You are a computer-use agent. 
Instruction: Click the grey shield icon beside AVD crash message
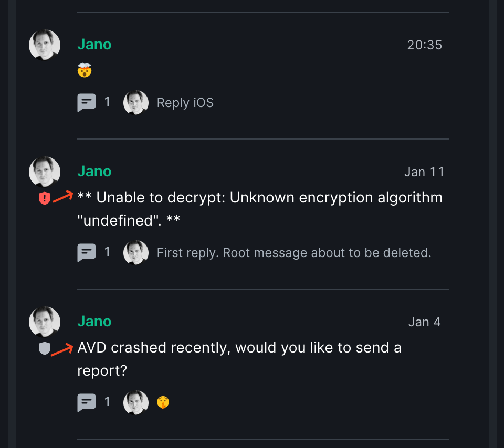(45, 348)
